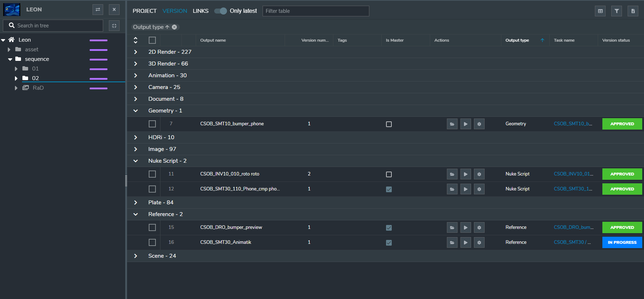Expand the 01 sequence folder
The image size is (644, 299).
(16, 69)
